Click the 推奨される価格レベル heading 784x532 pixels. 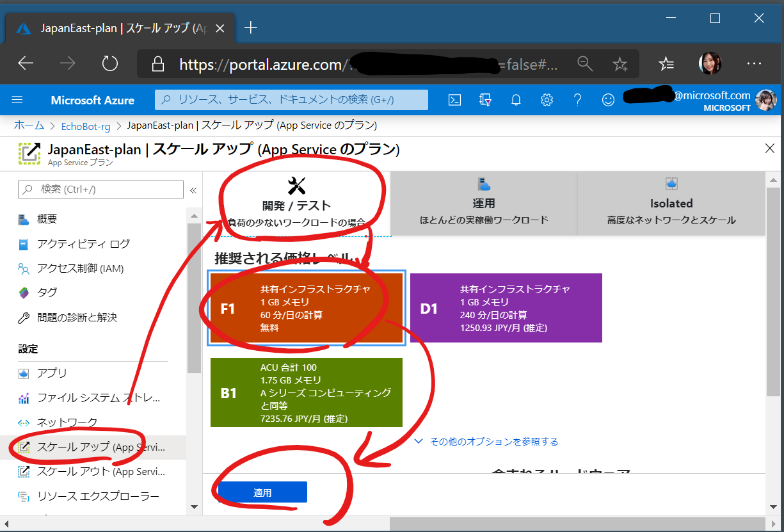pos(284,258)
